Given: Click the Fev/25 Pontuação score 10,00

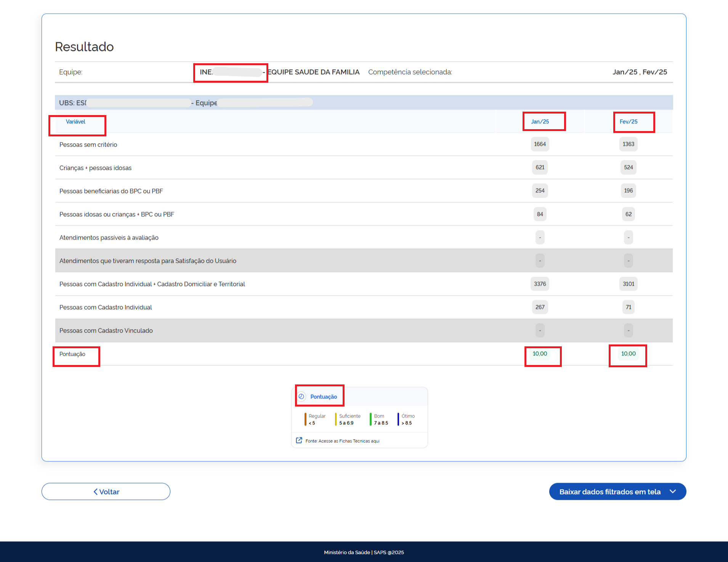Looking at the screenshot, I should pos(628,354).
